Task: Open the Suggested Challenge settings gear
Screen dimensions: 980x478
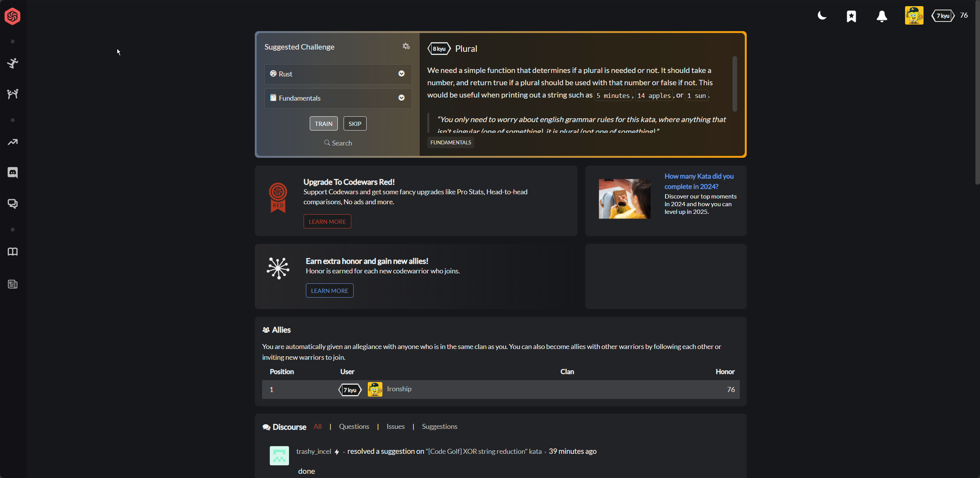Action: tap(406, 46)
